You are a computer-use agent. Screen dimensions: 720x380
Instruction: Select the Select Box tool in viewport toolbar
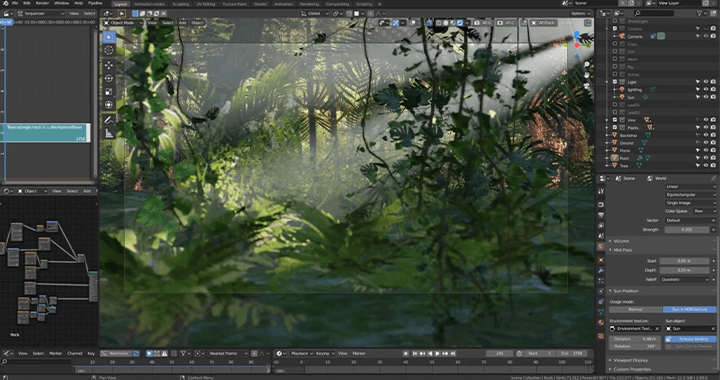[x=109, y=37]
